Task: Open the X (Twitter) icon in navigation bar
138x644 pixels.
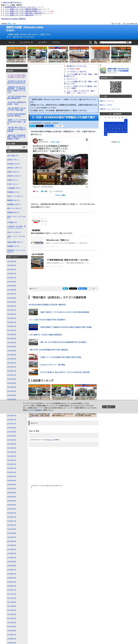Action: (90, 43)
